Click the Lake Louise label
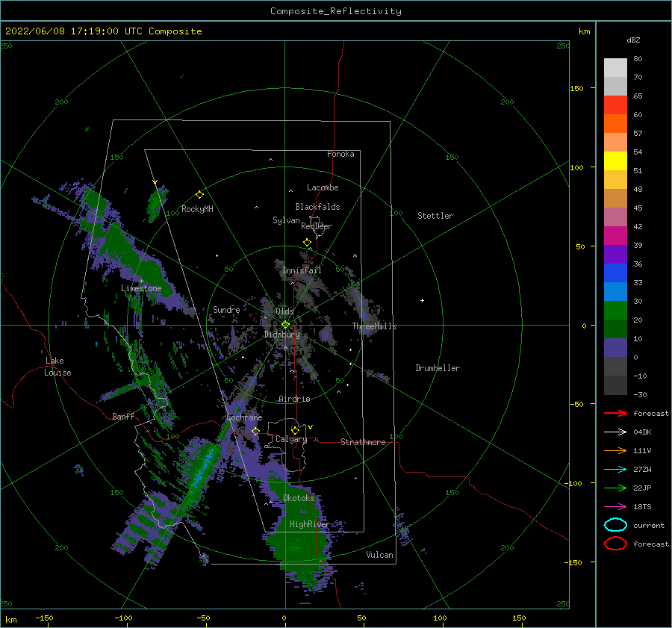This screenshot has height=628, width=672. pos(57,367)
